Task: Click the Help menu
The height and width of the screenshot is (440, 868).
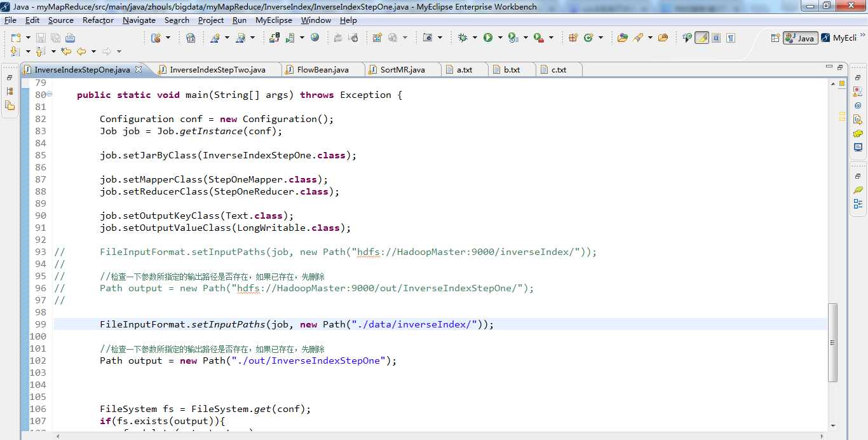Action: tap(348, 20)
